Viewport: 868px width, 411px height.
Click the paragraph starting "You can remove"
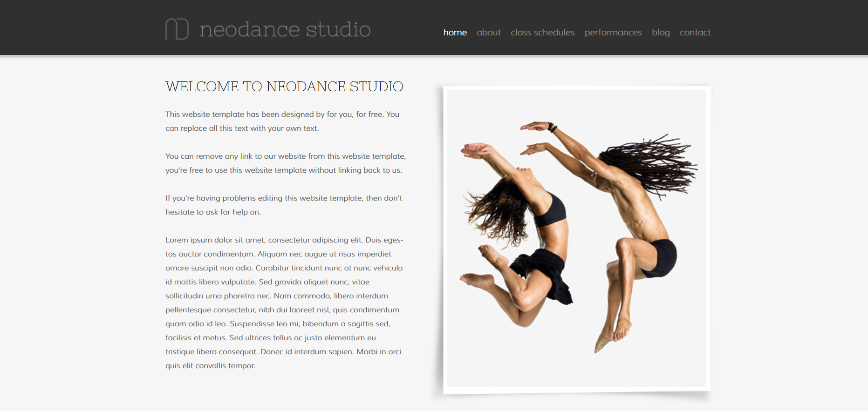tap(285, 163)
